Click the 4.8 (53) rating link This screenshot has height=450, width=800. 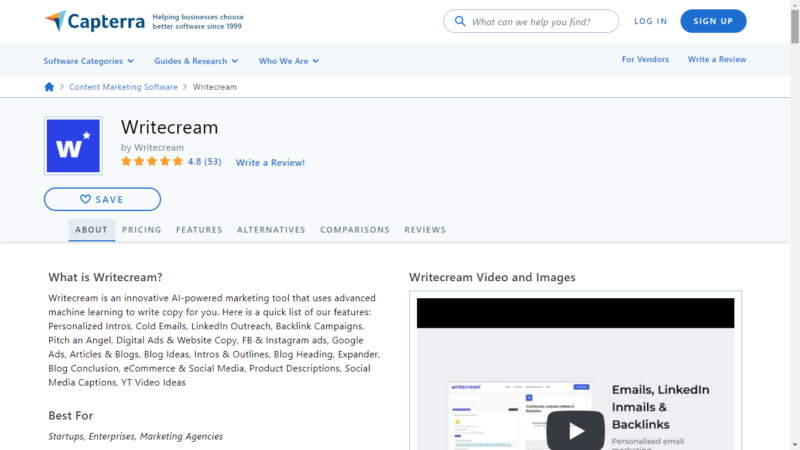tap(204, 161)
